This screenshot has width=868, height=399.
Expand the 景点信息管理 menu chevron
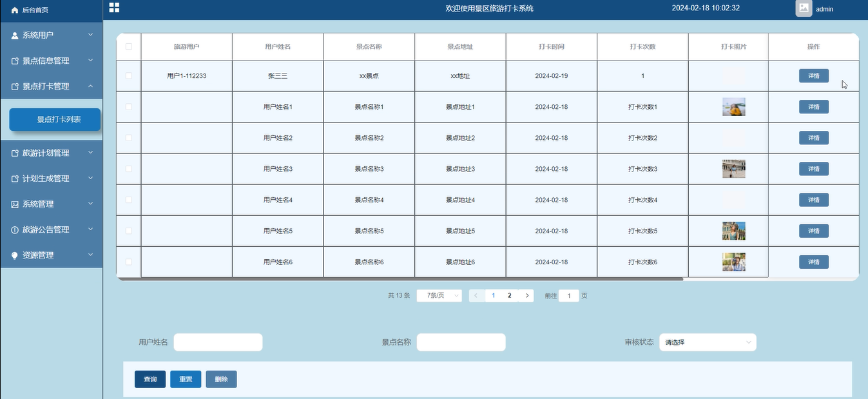click(x=90, y=61)
